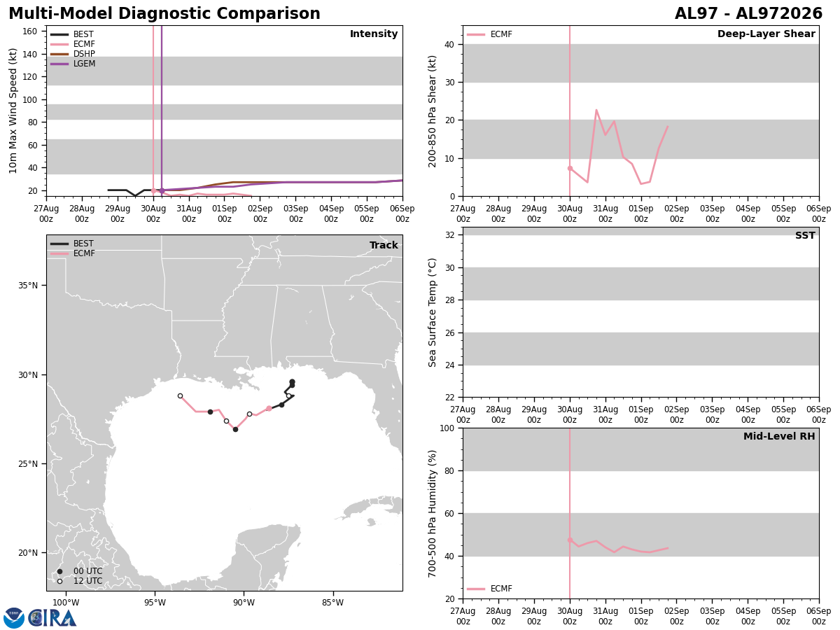Click the LGEM purple legend entry

pyautogui.click(x=73, y=64)
